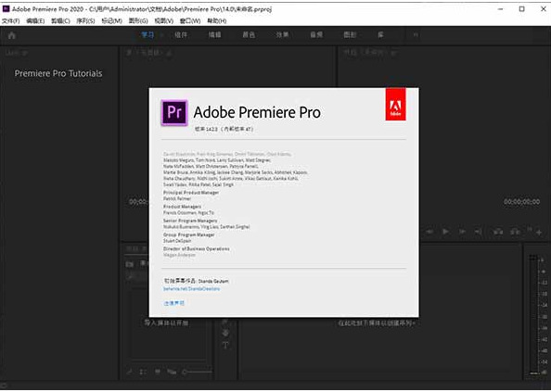
Task: Click the Pr logo in About dialog
Action: [x=174, y=112]
